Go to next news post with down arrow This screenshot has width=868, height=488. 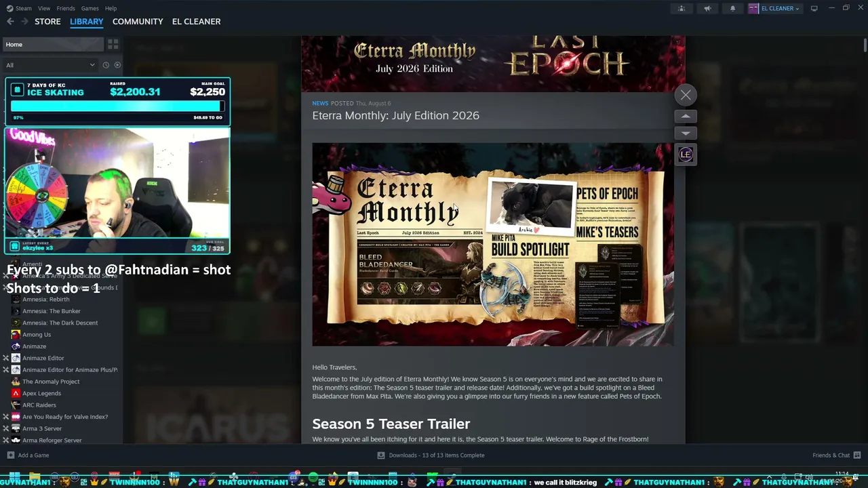686,133
